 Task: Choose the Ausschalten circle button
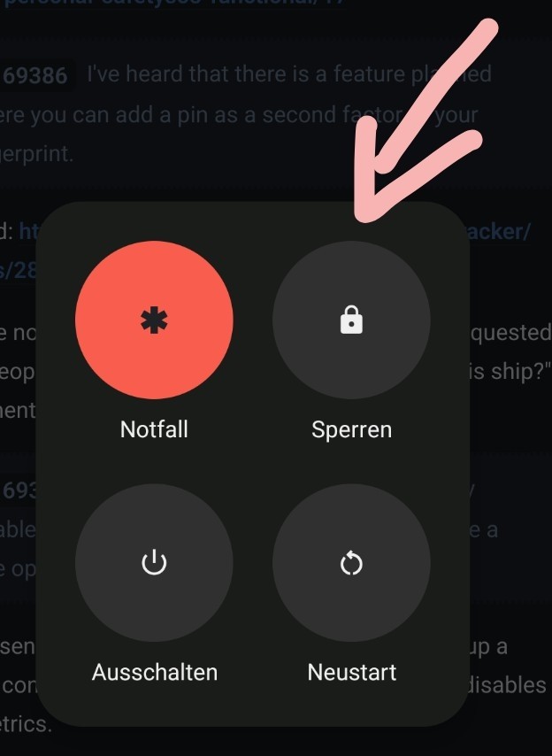coord(154,563)
